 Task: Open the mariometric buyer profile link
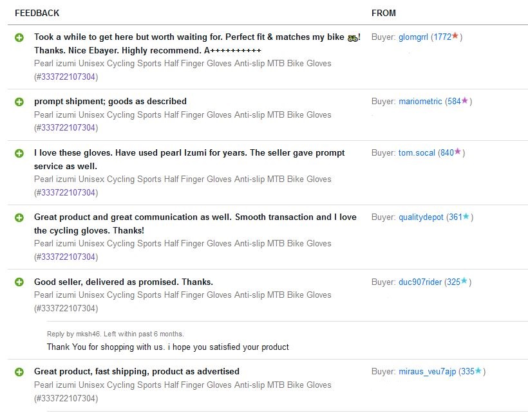pyautogui.click(x=420, y=102)
